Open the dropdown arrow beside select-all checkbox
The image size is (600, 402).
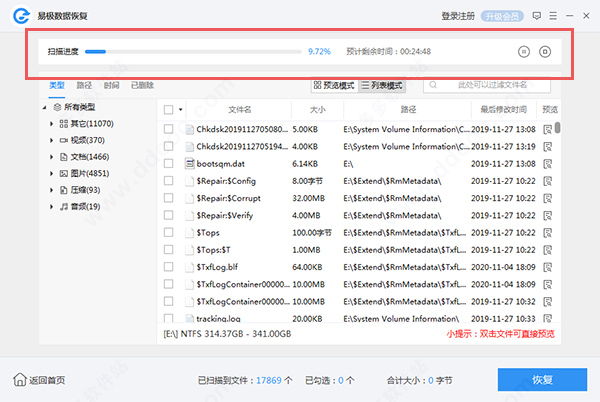pyautogui.click(x=181, y=110)
